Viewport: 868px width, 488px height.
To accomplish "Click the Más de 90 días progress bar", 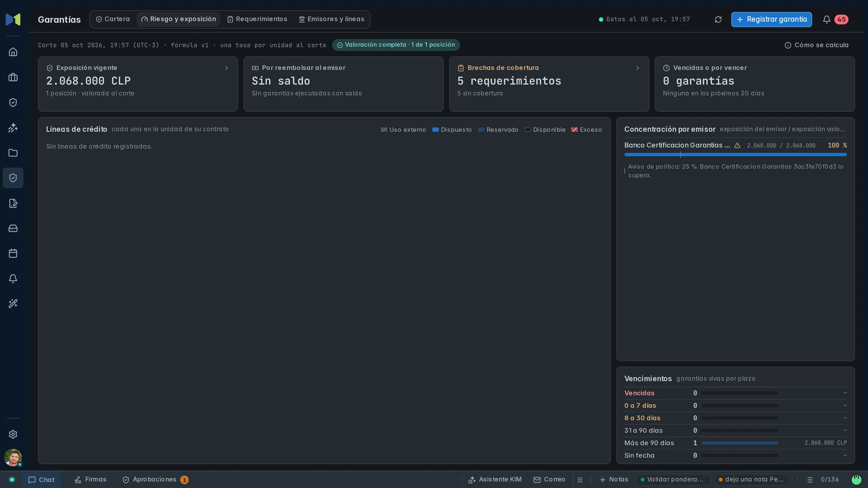I will (740, 443).
